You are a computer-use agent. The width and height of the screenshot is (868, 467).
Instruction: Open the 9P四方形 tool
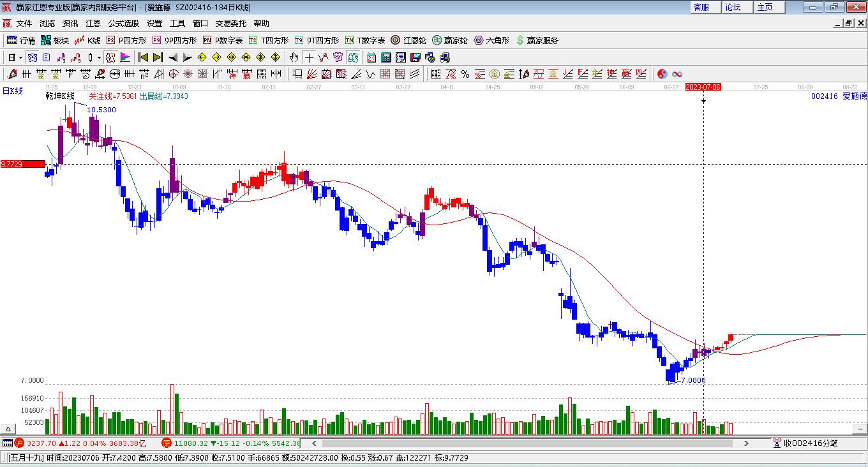174,40
